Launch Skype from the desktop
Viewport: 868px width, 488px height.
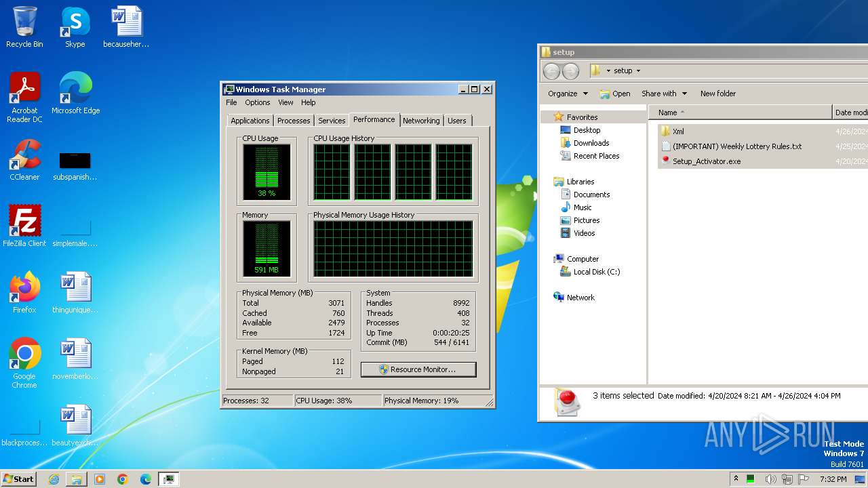[75, 27]
